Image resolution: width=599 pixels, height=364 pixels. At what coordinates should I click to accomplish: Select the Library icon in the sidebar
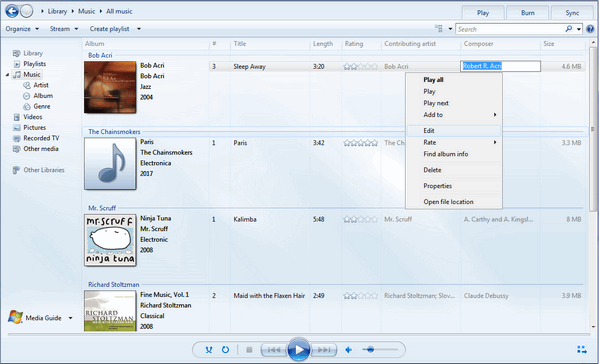click(x=16, y=53)
